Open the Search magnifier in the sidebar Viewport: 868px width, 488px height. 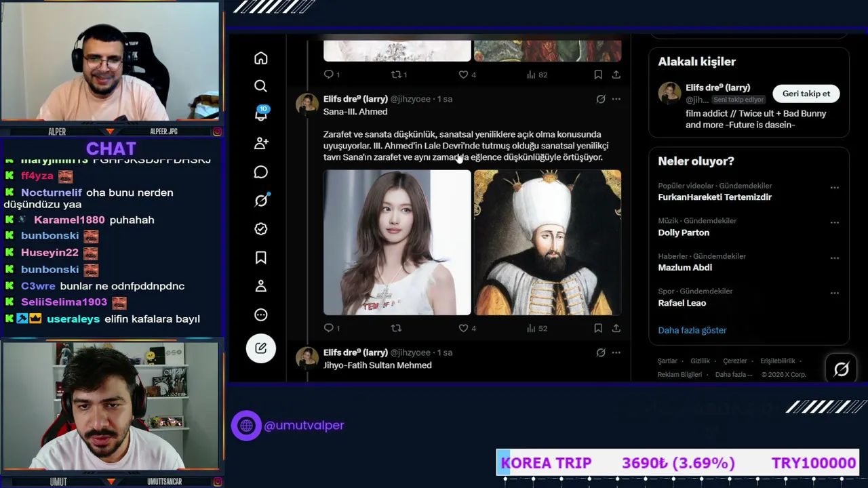261,86
